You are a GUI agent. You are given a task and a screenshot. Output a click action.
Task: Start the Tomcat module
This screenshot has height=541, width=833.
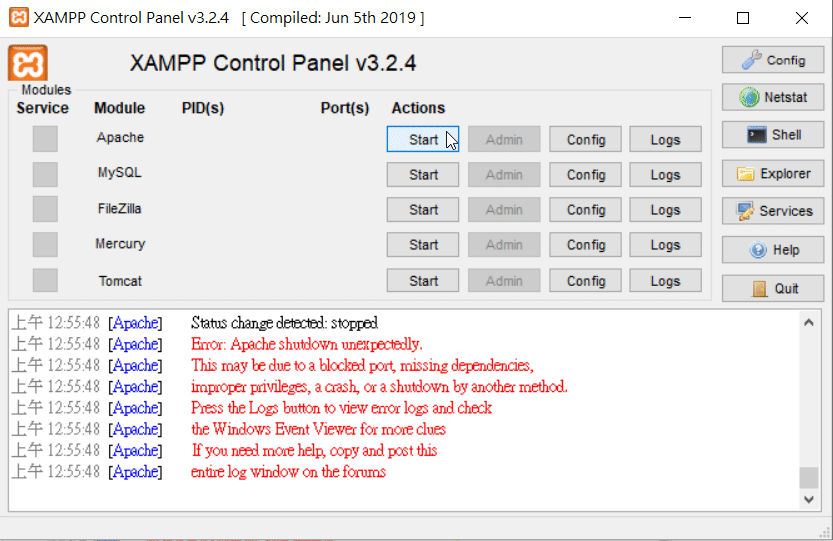pyautogui.click(x=423, y=281)
